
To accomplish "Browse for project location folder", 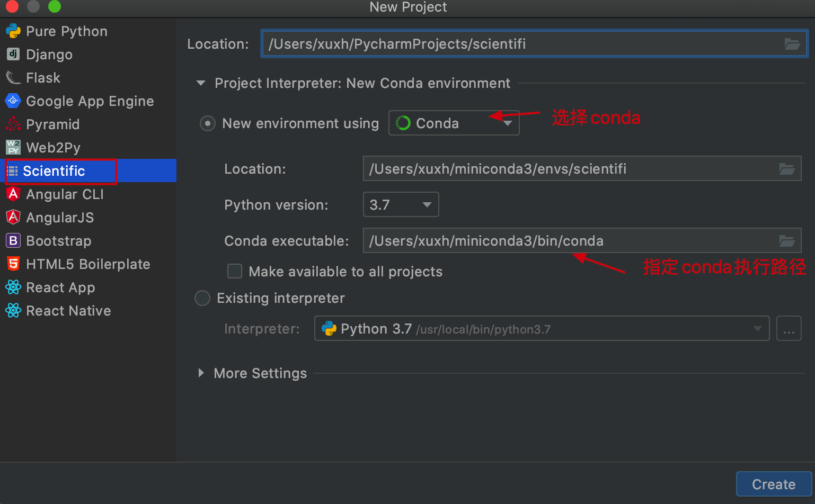I will click(792, 44).
